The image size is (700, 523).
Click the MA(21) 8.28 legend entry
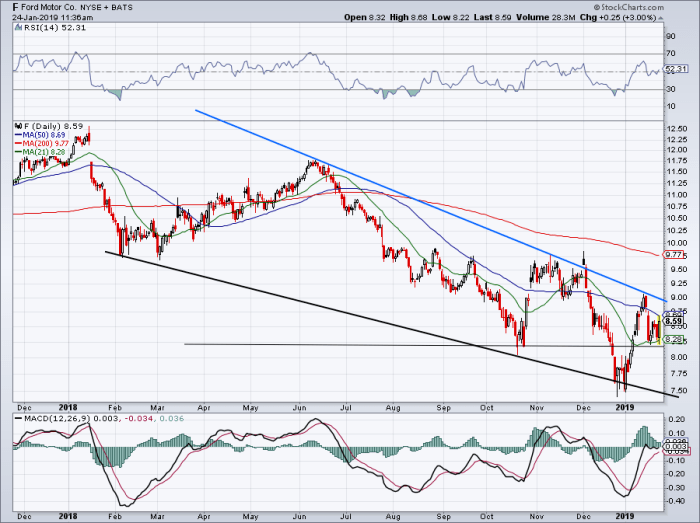pyautogui.click(x=41, y=152)
